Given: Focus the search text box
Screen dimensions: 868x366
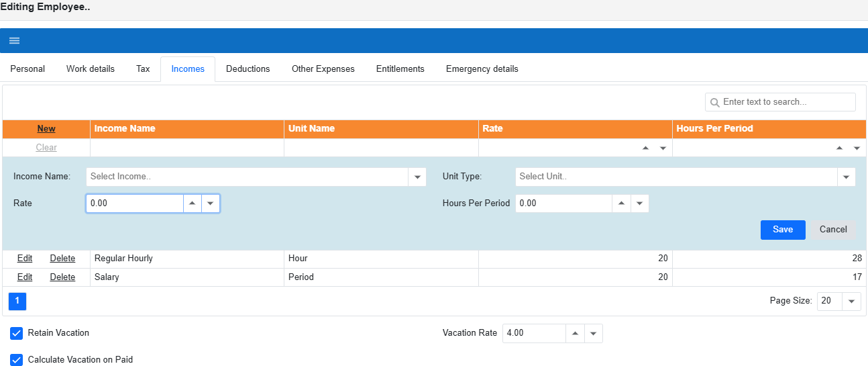Looking at the screenshot, I should (788, 102).
